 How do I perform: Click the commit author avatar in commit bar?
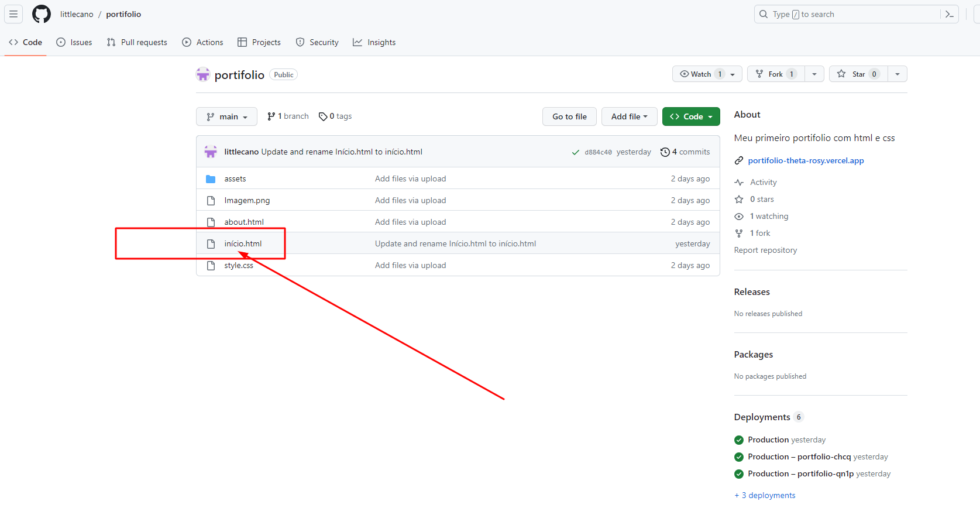tap(211, 152)
